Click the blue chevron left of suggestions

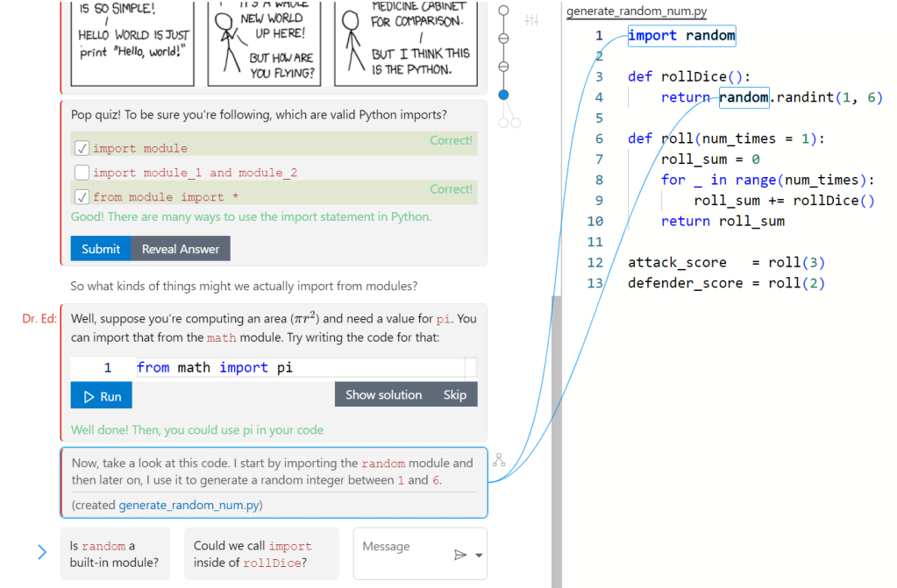coord(41,552)
